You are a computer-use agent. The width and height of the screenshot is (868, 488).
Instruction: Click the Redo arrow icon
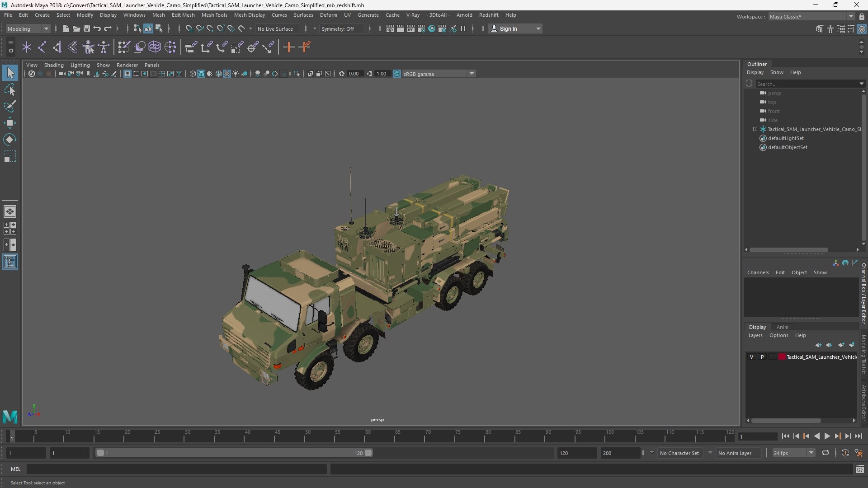point(108,28)
